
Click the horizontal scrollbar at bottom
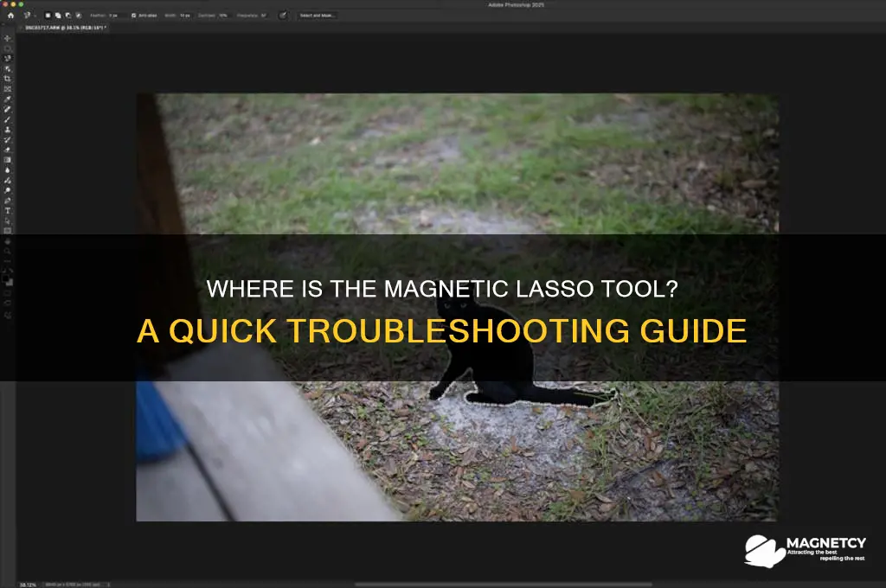click(x=503, y=585)
